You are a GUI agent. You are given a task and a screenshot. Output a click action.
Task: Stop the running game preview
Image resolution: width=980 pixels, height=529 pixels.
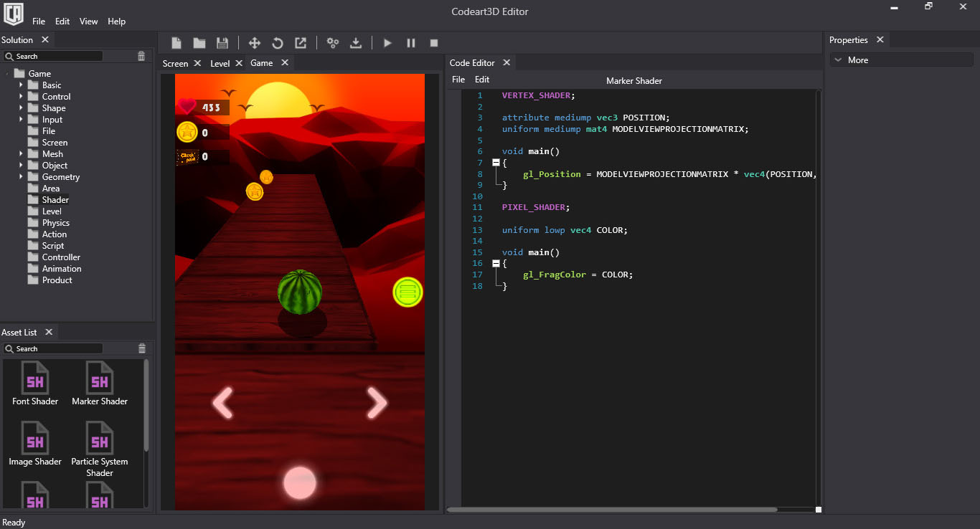pos(434,43)
